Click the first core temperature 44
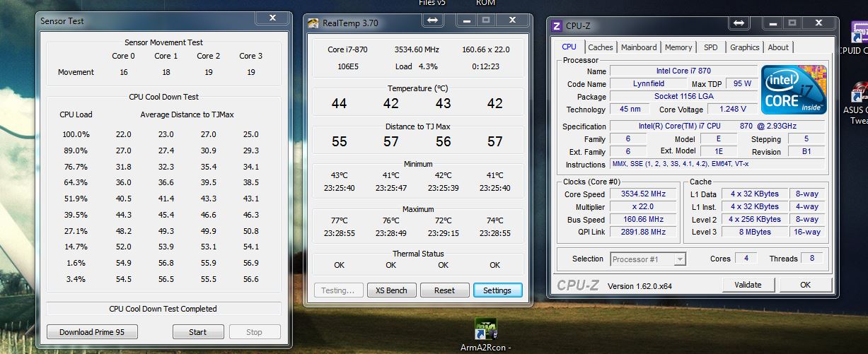Viewport: 868px width, 354px height. [339, 103]
